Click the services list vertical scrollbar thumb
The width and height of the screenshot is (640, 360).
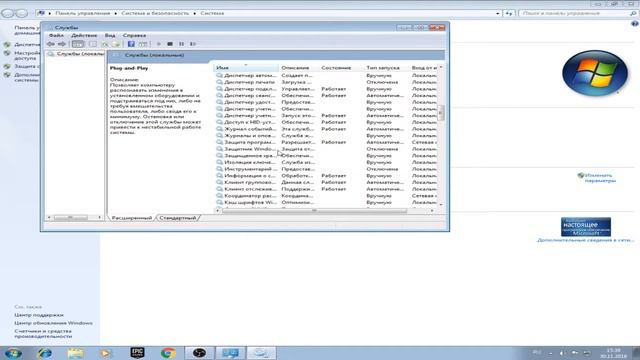pyautogui.click(x=441, y=113)
